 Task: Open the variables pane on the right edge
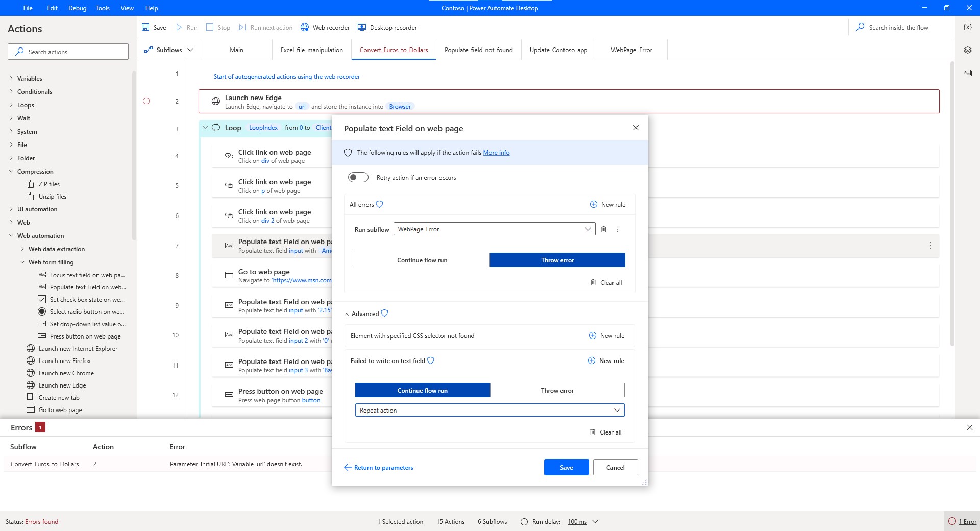click(x=967, y=27)
